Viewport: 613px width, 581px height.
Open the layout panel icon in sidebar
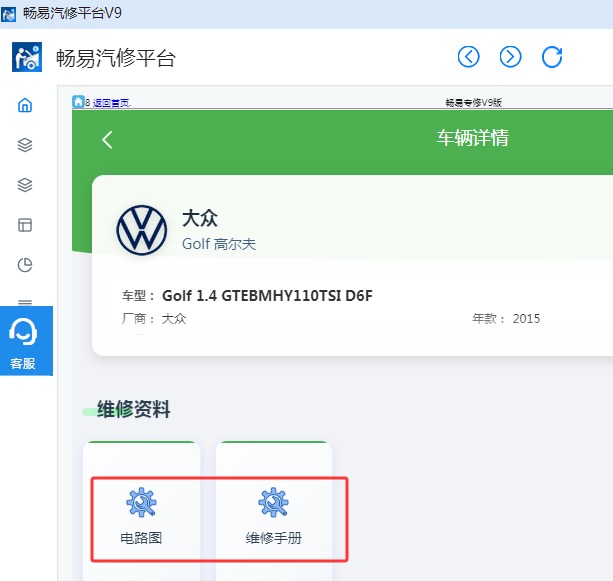point(25,225)
